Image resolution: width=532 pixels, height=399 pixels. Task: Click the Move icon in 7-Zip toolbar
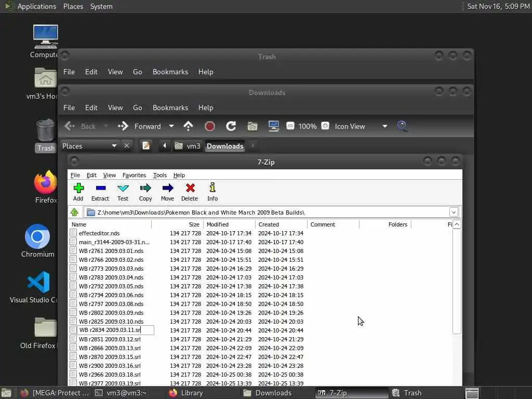[x=168, y=192]
